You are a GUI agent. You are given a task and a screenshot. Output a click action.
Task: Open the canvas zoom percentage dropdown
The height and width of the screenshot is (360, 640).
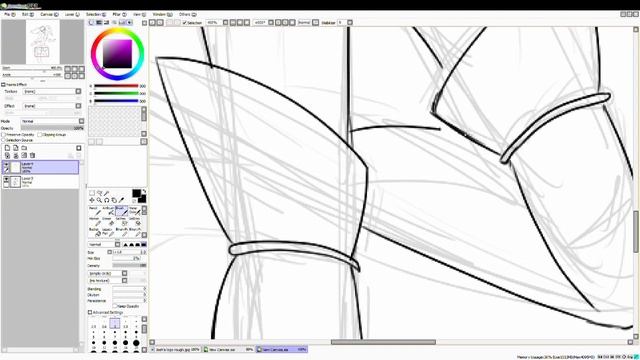[x=225, y=22]
